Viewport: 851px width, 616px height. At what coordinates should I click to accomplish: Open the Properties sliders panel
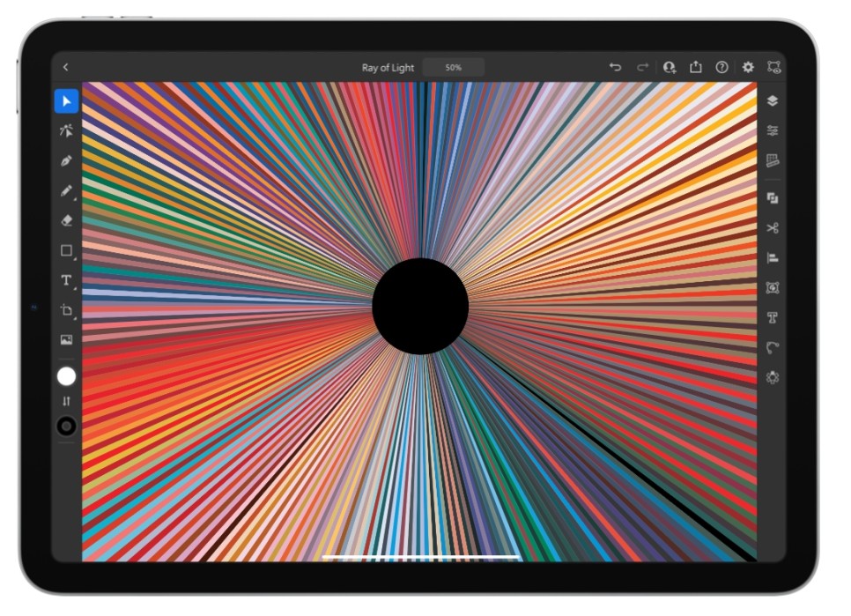click(x=773, y=130)
